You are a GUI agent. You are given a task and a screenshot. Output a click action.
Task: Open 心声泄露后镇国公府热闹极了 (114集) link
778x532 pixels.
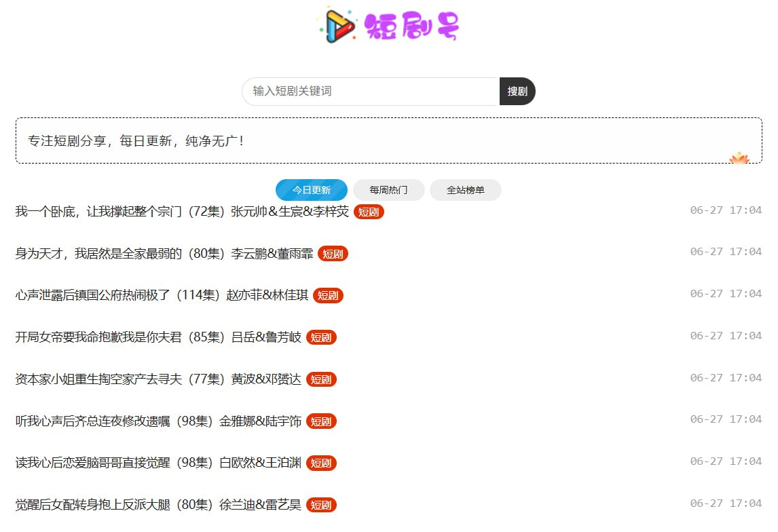click(x=162, y=295)
